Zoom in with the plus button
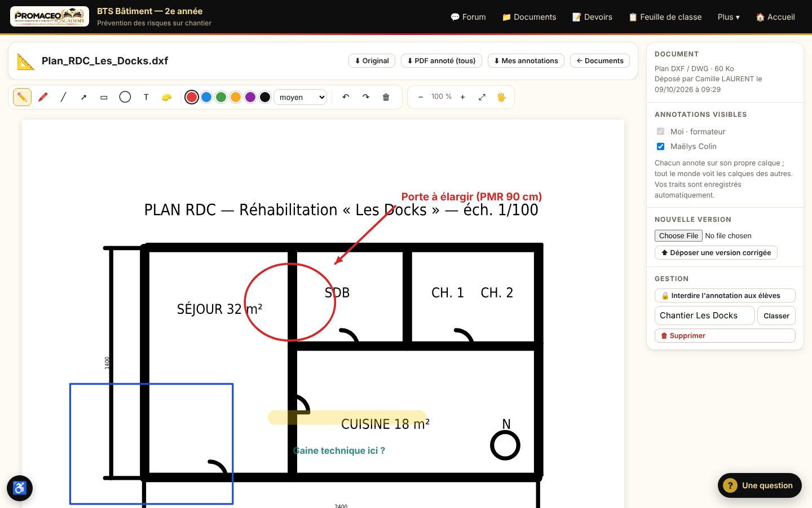The height and width of the screenshot is (508, 812). click(463, 97)
